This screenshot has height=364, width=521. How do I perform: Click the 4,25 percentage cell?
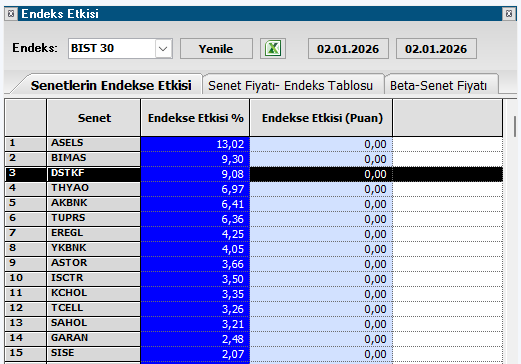click(x=195, y=234)
